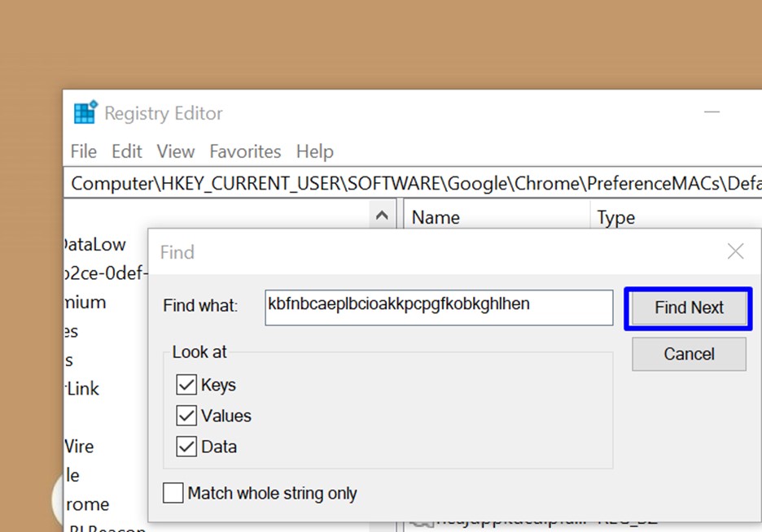
Task: Uncheck the Keys checkbox
Action: tap(186, 385)
